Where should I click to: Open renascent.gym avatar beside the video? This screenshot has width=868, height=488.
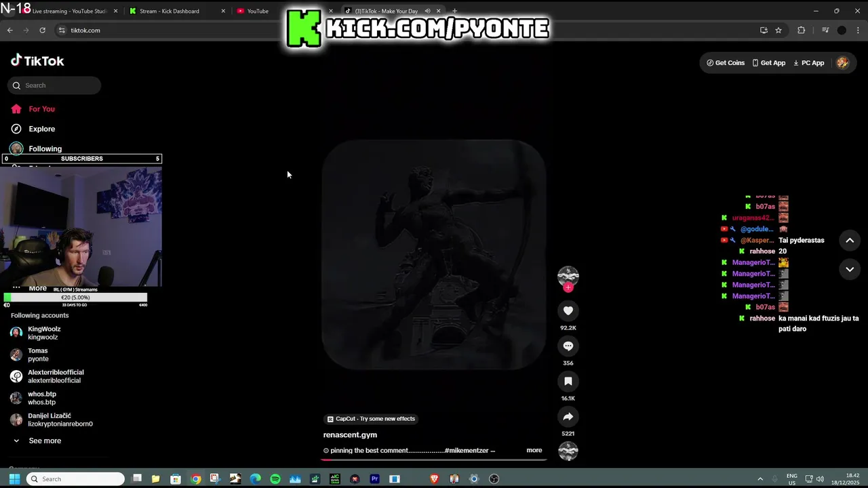(568, 276)
